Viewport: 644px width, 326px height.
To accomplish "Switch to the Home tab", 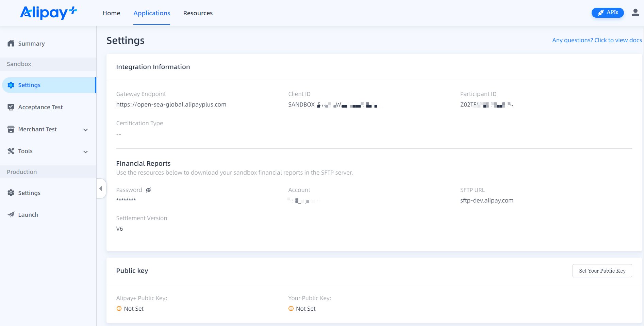I will tap(111, 13).
